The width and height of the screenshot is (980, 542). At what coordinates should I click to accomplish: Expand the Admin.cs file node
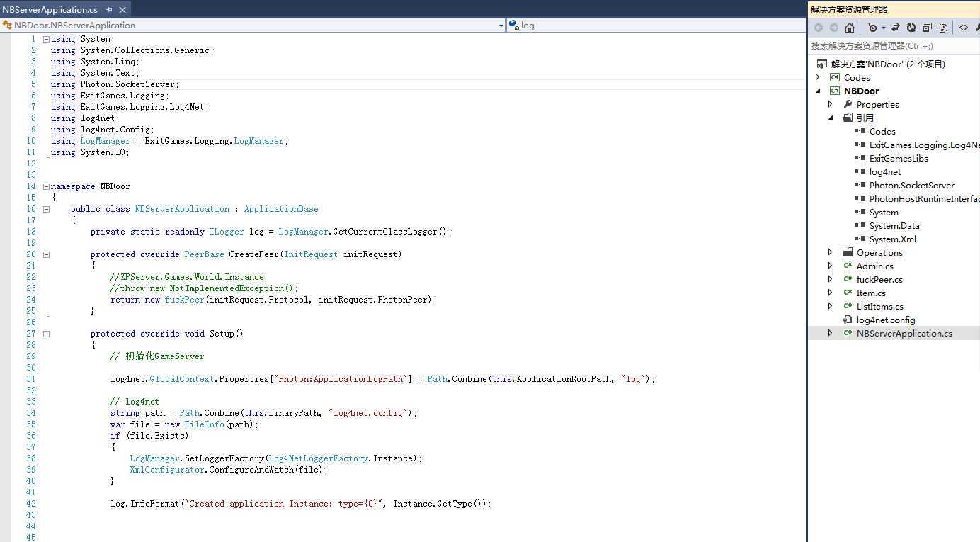click(831, 266)
